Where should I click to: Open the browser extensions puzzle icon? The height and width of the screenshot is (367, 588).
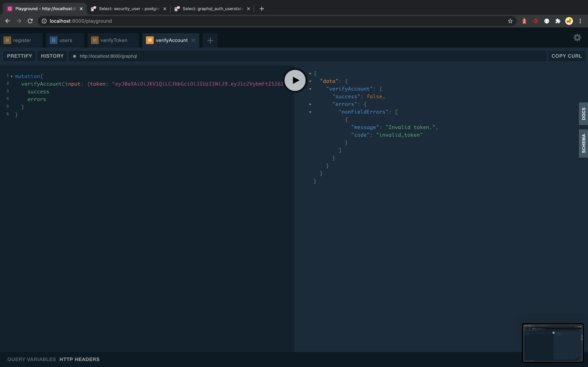(558, 21)
